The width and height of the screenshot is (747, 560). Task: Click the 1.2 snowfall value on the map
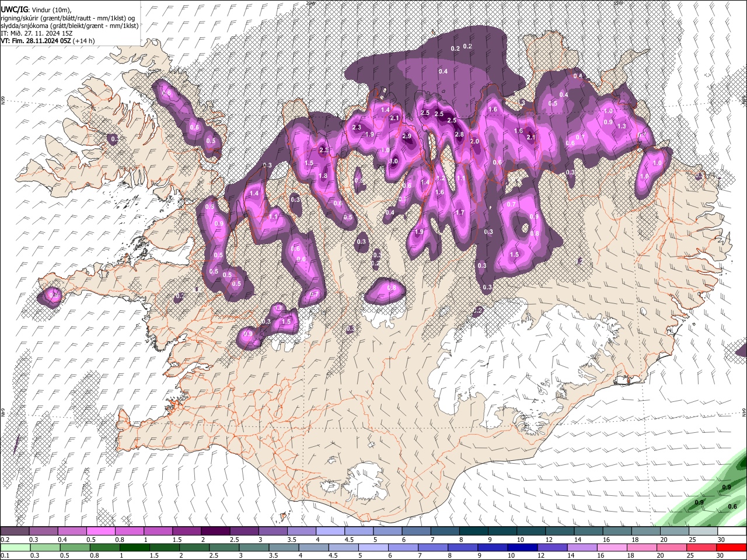click(x=441, y=178)
